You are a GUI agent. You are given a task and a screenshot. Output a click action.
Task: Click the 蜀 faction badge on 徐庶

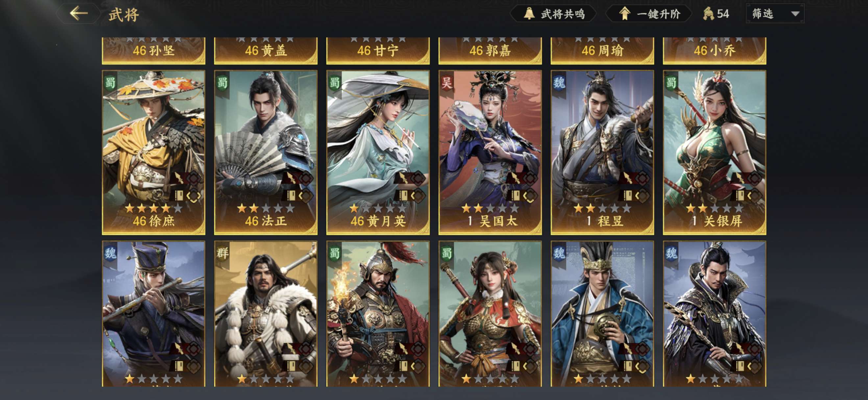(x=110, y=82)
